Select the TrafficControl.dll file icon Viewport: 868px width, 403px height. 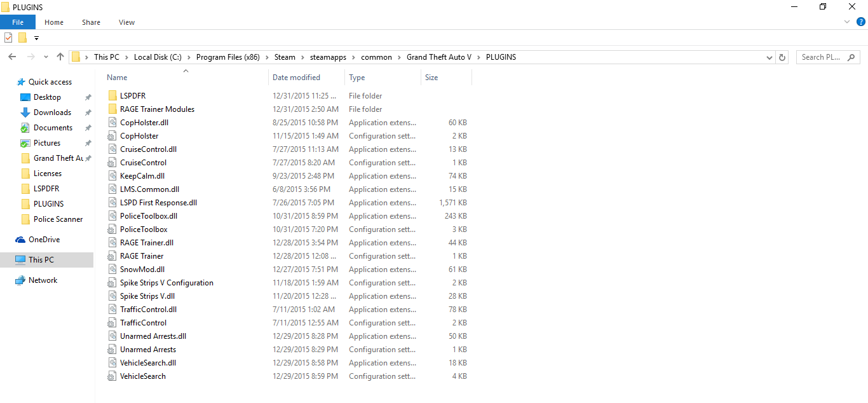(x=112, y=310)
